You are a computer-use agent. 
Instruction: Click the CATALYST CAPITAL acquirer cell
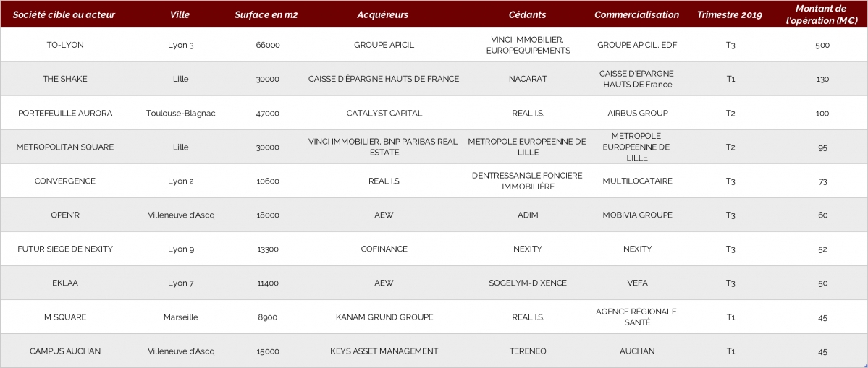point(384,114)
